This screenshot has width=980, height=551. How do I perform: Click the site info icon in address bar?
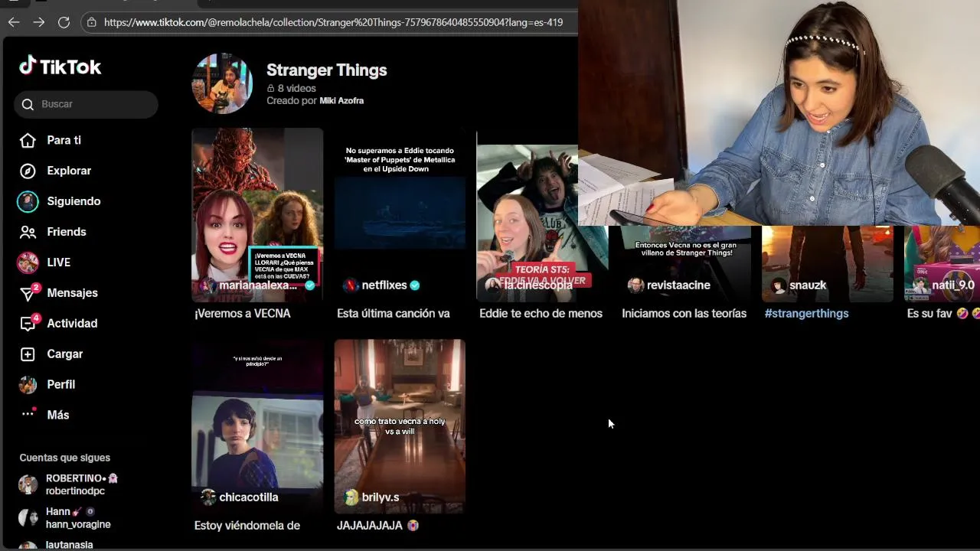point(91,22)
